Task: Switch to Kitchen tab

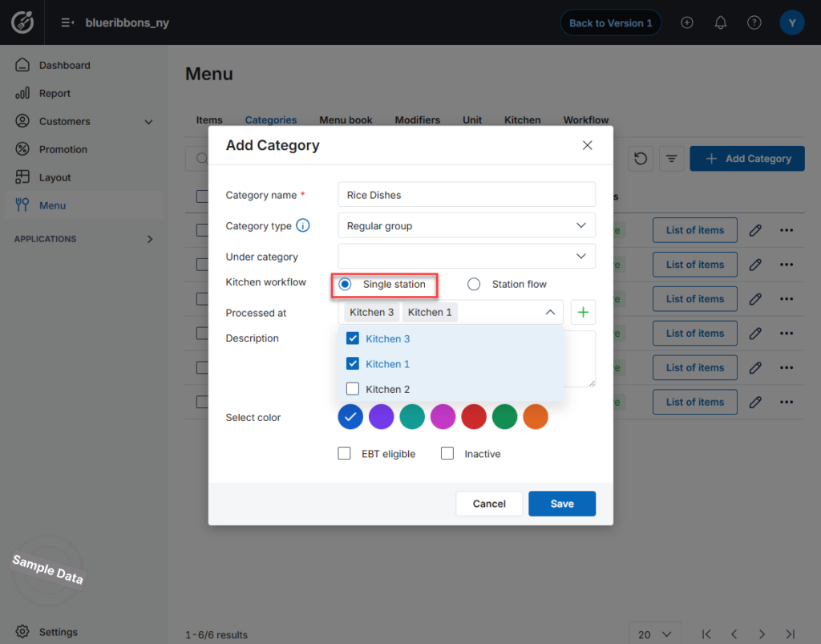Action: (x=522, y=120)
